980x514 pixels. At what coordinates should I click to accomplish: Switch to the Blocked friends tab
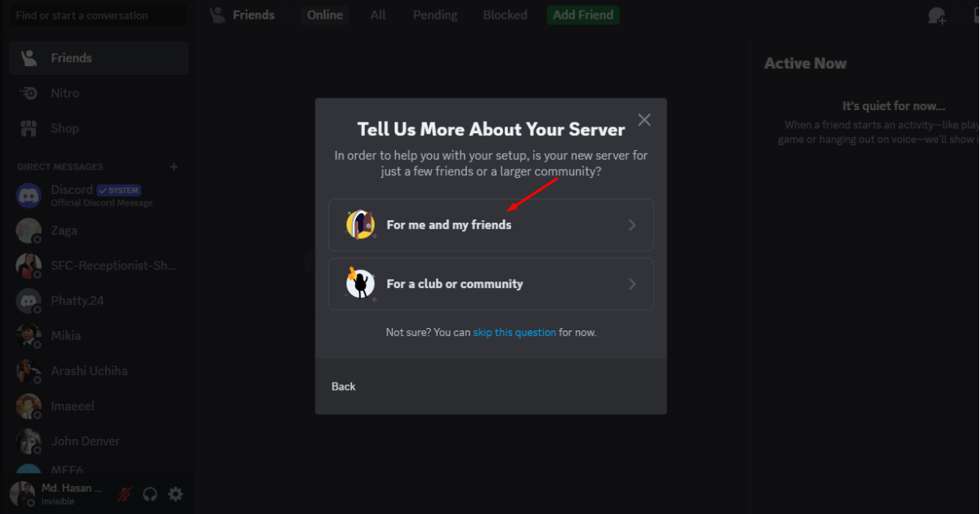(505, 15)
